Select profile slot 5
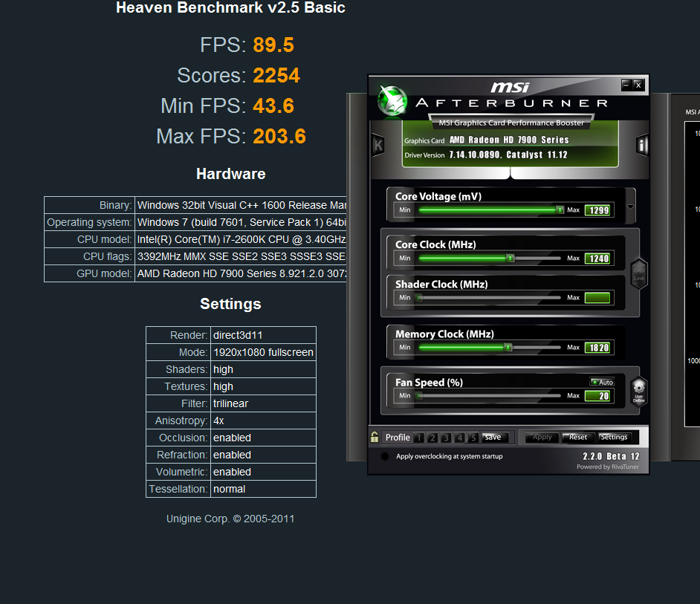Viewport: 700px width, 604px height. click(x=473, y=438)
